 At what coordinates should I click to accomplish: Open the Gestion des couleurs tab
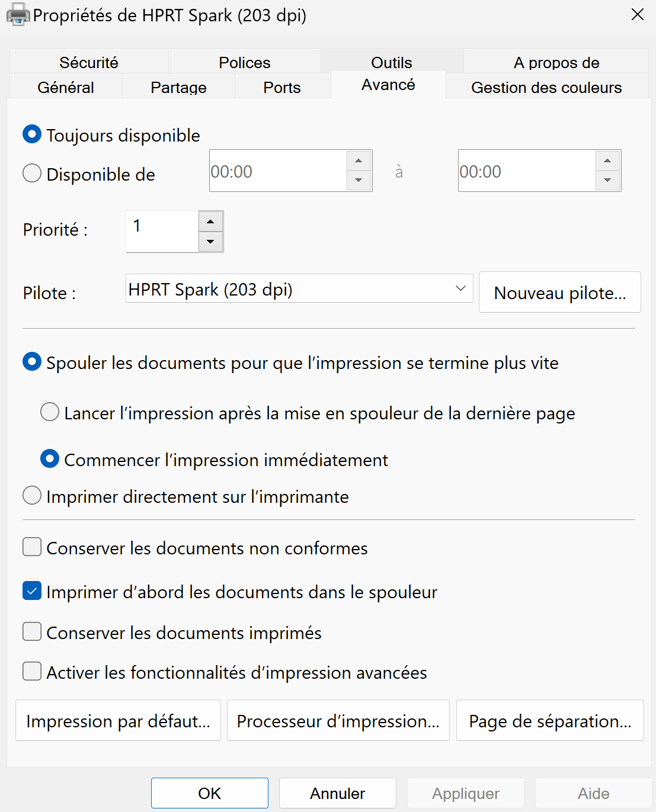pyautogui.click(x=546, y=87)
